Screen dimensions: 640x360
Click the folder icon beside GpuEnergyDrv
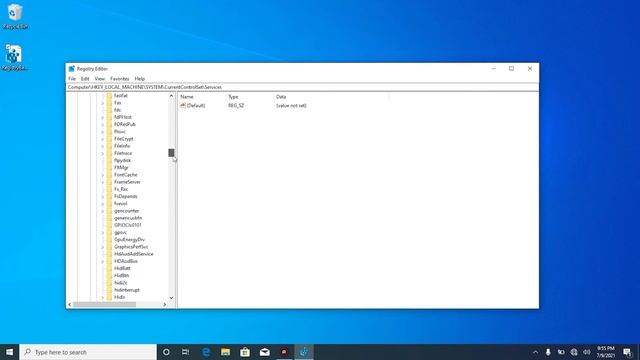109,240
